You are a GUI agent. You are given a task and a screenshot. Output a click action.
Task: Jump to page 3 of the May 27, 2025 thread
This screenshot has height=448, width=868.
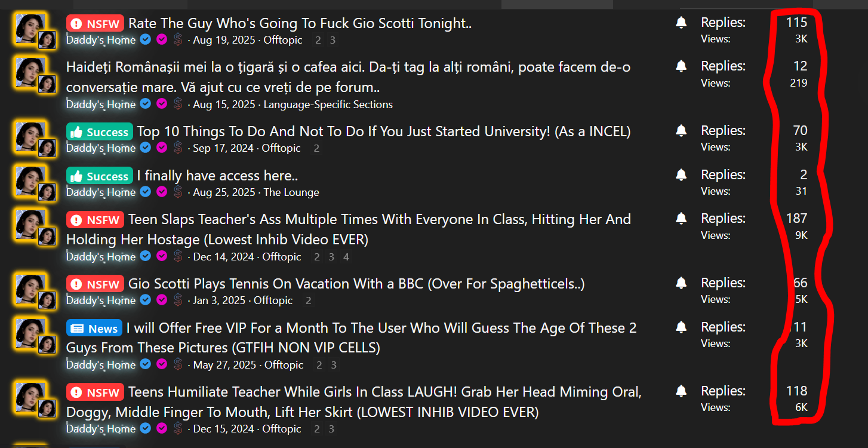coord(333,365)
